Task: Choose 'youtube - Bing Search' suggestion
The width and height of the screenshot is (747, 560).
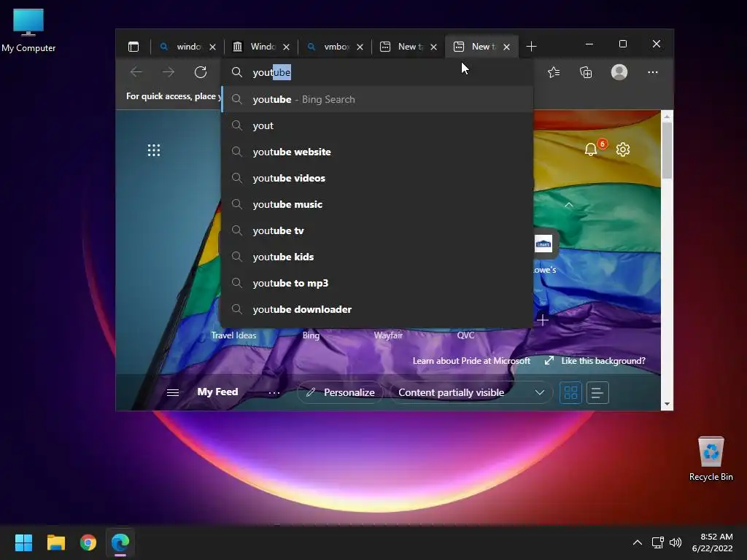Action: (377, 99)
